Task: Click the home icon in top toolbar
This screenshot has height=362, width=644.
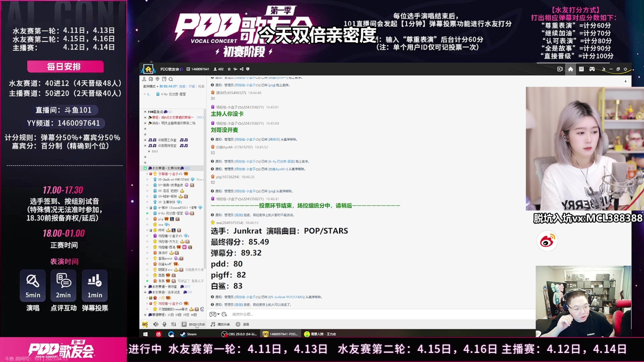Action: click(571, 69)
